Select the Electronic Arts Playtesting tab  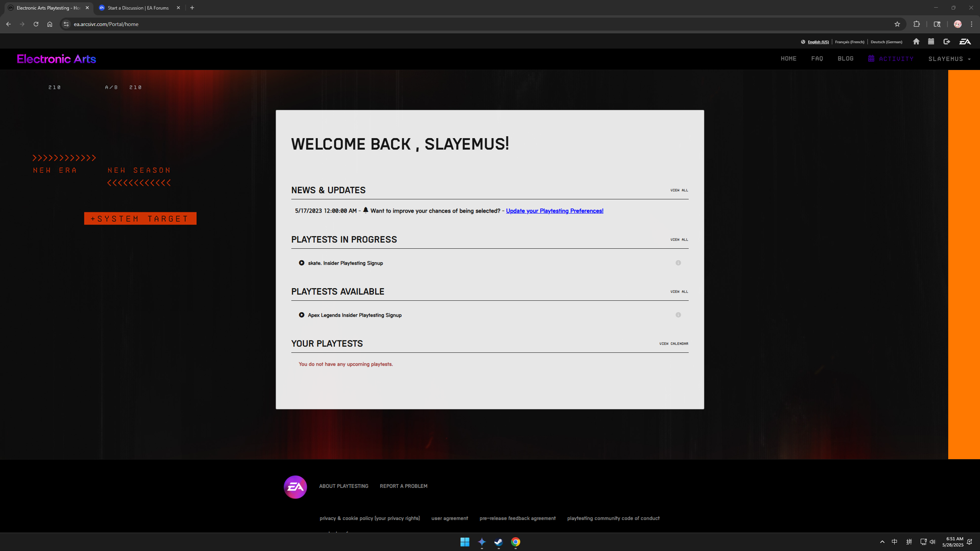coord(48,8)
